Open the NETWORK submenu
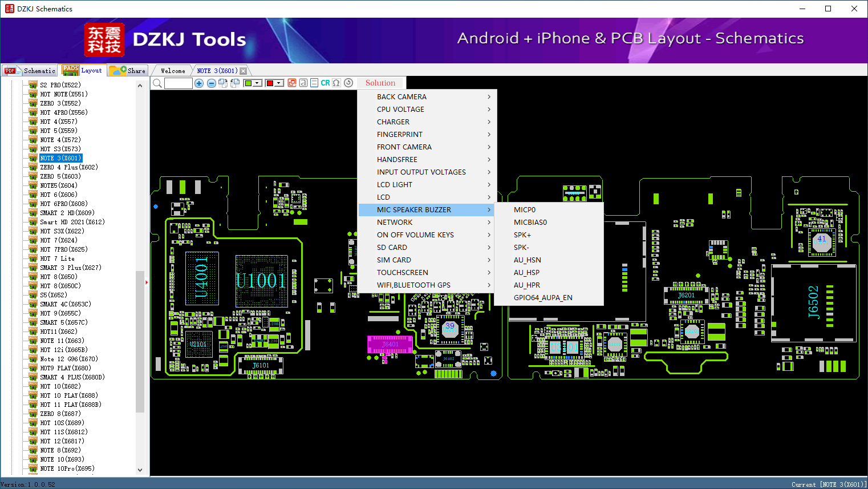This screenshot has width=868, height=489. (427, 223)
